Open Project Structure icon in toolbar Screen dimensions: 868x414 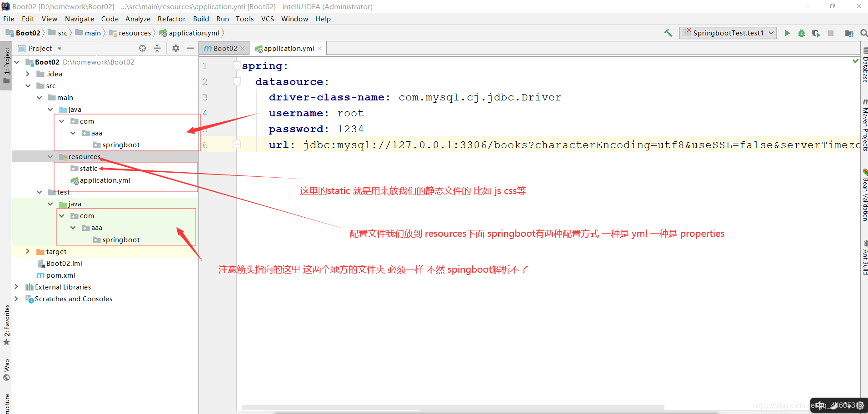pyautogui.click(x=849, y=33)
